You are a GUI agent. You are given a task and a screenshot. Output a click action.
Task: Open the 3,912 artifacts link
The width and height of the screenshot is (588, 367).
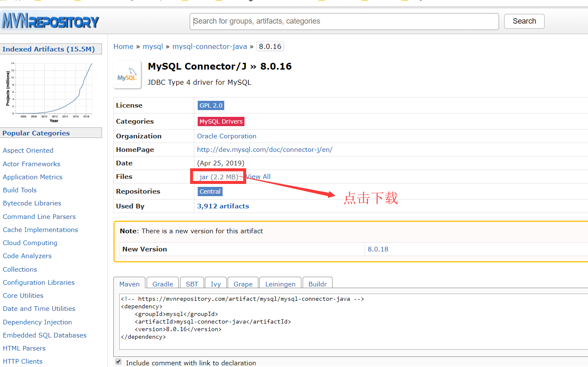[223, 206]
